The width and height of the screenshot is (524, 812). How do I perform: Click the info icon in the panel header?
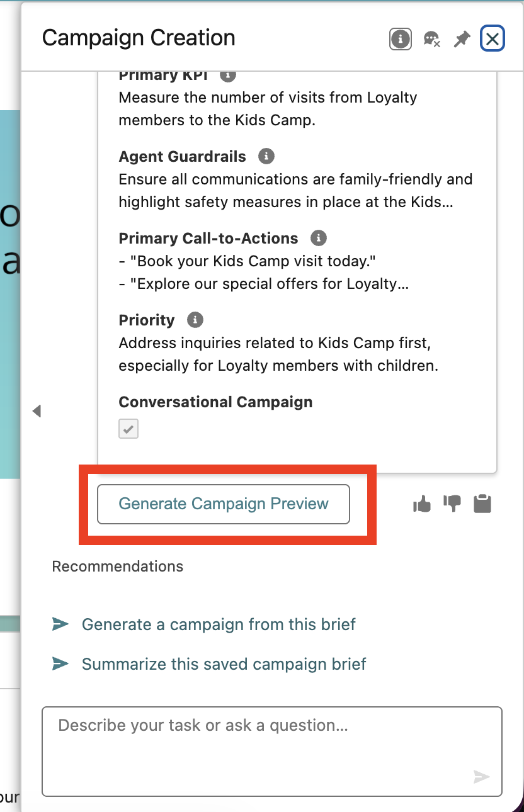point(401,39)
